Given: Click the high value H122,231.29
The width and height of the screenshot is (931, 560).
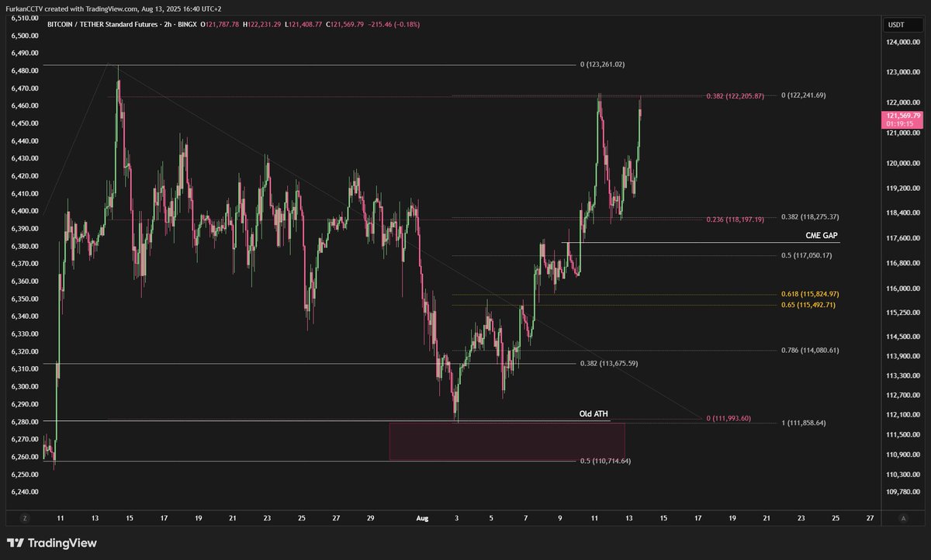Looking at the screenshot, I should point(263,25).
